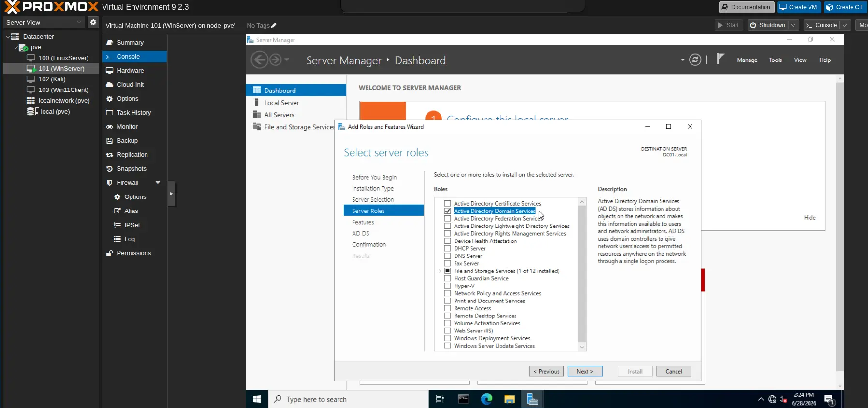
Task: Uncheck Active Directory Domain Services
Action: 448,211
